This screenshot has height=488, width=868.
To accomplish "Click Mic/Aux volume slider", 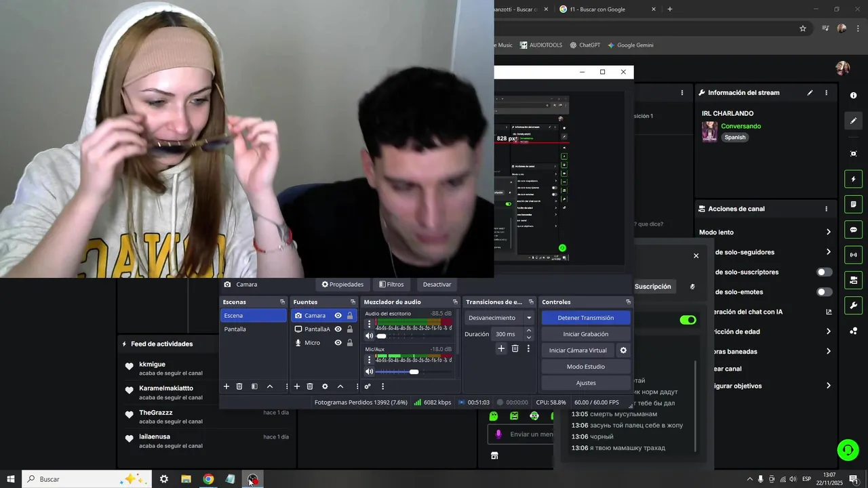I will pyautogui.click(x=414, y=371).
